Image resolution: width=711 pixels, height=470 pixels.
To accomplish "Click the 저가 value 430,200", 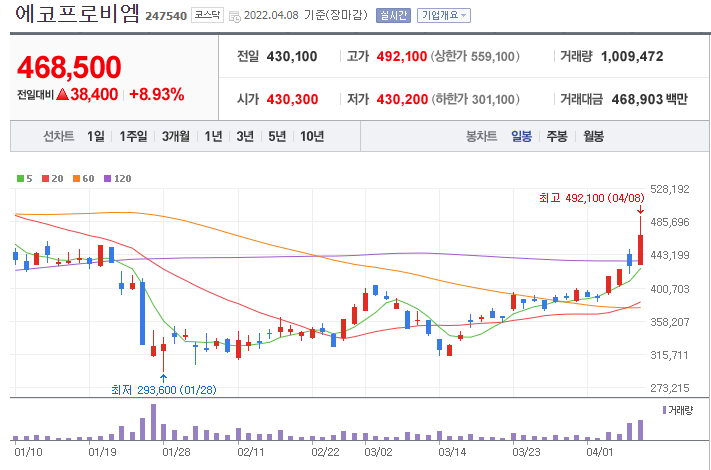I will point(402,99).
